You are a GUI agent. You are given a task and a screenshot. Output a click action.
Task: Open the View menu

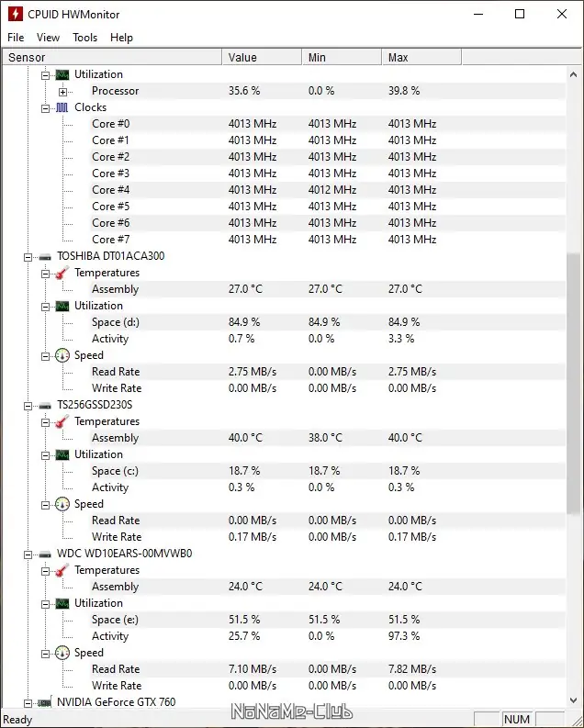49,38
